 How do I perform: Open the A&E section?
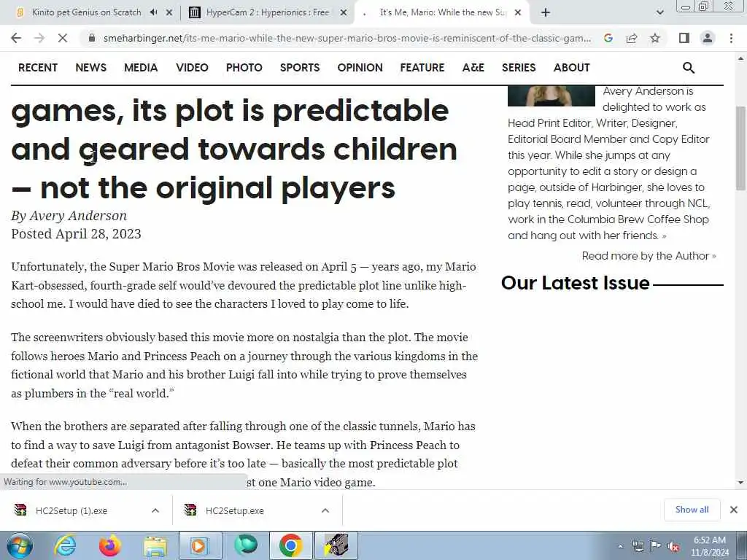[473, 68]
